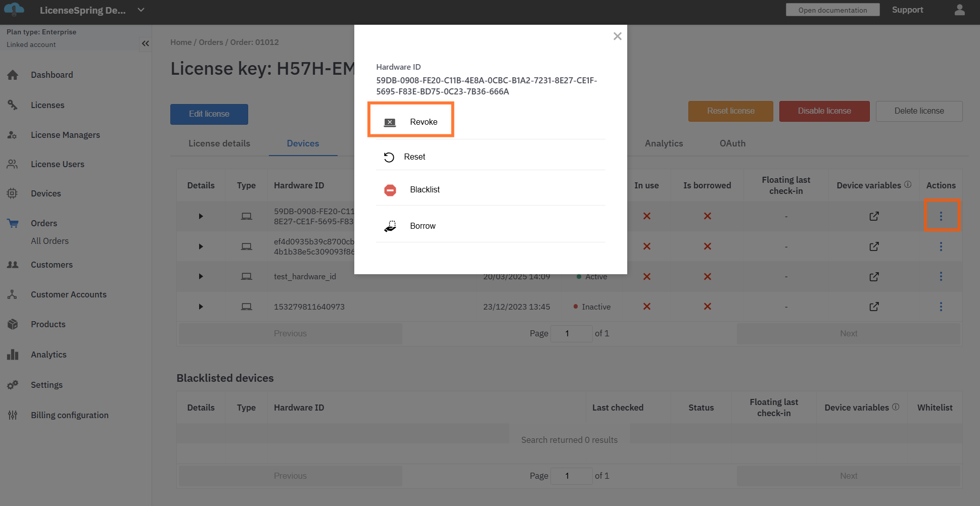
Task: Open the LicenseSpring account dropdown arrow
Action: pos(141,10)
